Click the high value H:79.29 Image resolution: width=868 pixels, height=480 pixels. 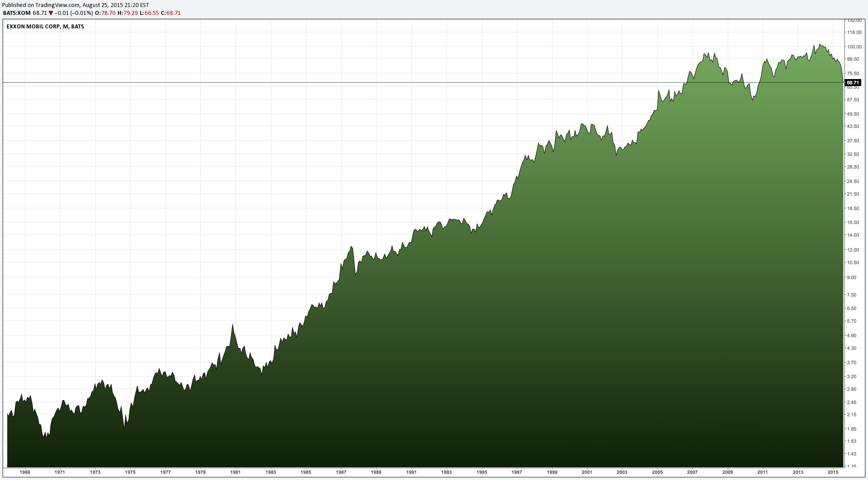click(128, 13)
